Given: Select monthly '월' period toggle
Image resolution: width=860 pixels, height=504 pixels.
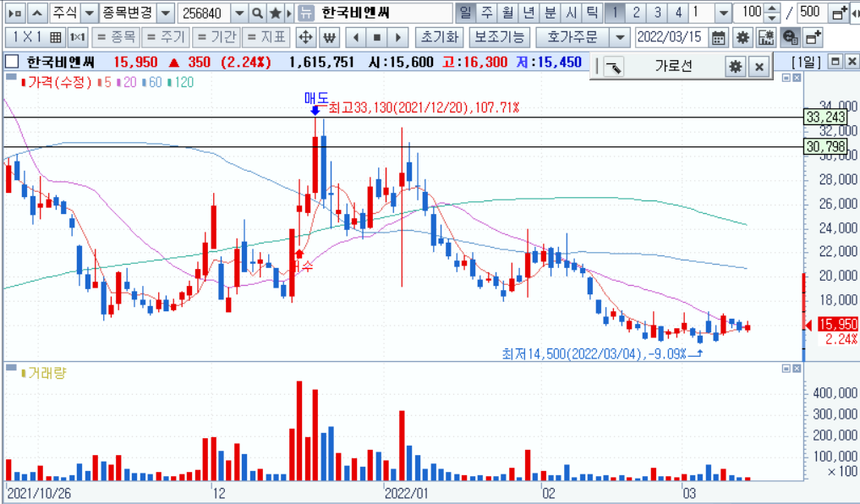Looking at the screenshot, I should pyautogui.click(x=507, y=13).
